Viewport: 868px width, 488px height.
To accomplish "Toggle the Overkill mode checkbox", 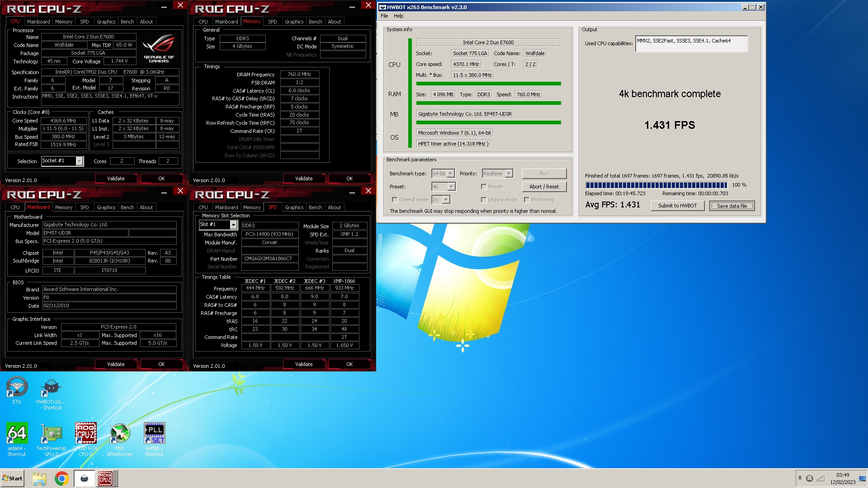I will click(395, 200).
